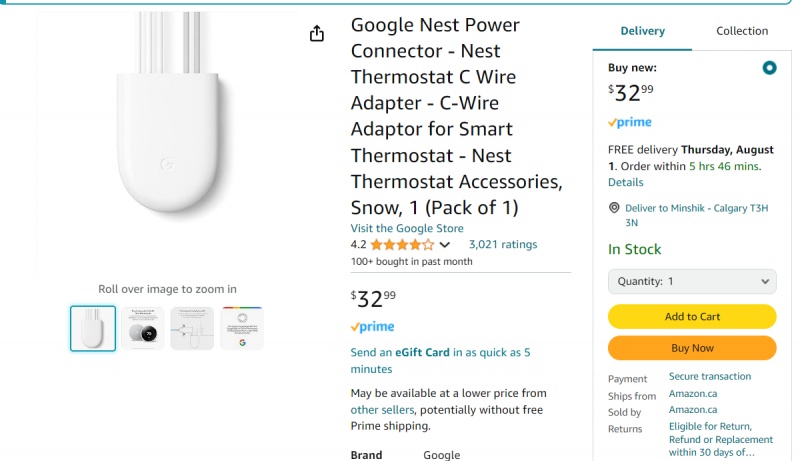Click the Buy Now button

click(692, 348)
